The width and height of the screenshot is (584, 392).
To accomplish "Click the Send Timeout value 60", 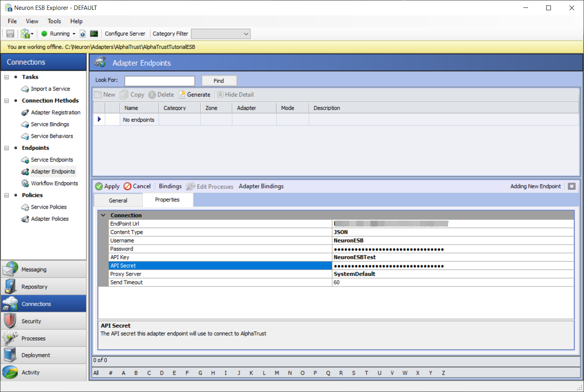I will pos(453,282).
